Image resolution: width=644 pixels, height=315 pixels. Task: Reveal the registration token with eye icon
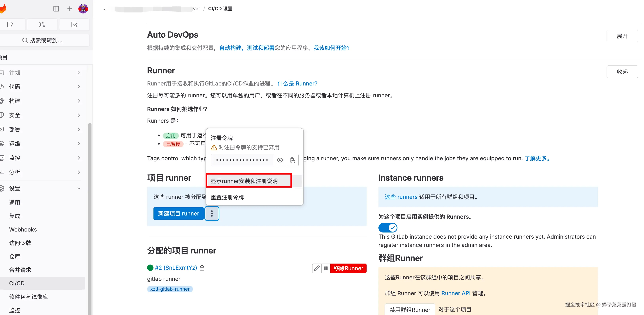tap(280, 160)
